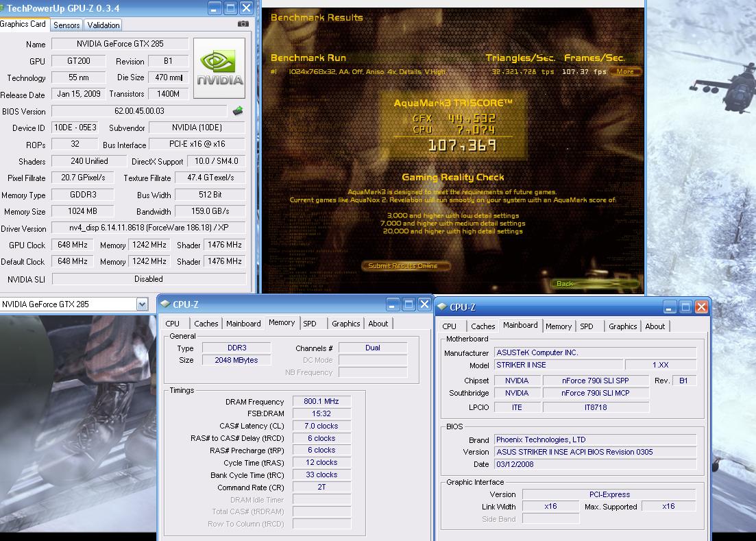Open Graphics tab in CPU-Z Memory window
The width and height of the screenshot is (756, 541).
click(x=345, y=324)
